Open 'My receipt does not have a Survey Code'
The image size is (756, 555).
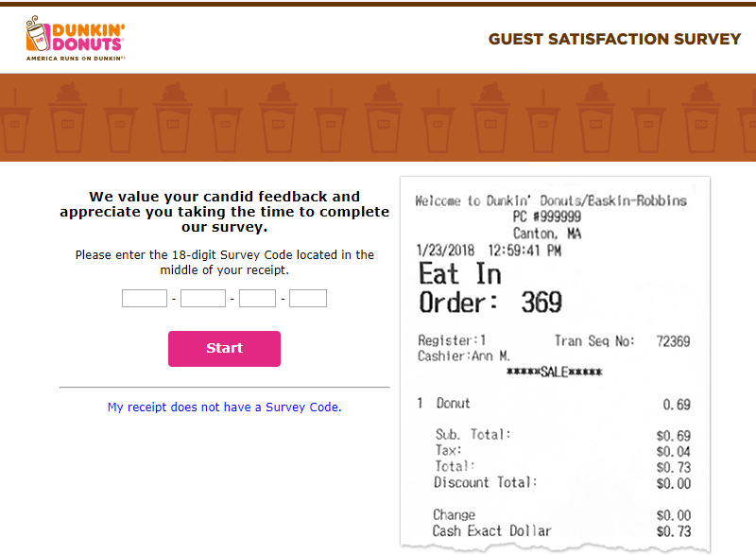224,407
